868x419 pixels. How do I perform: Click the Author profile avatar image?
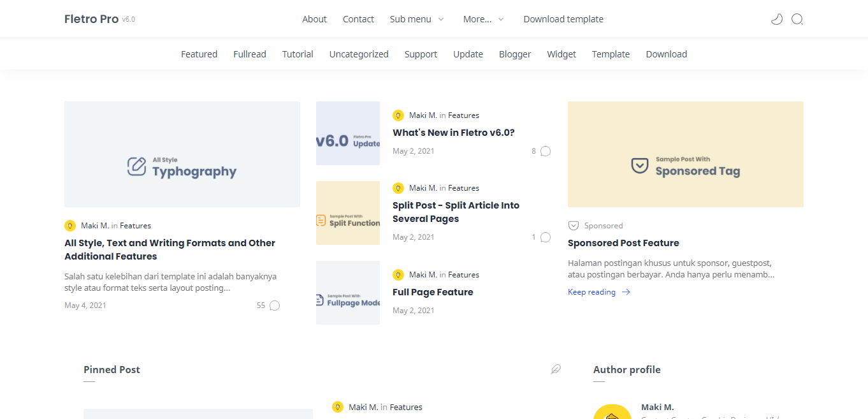coord(612,412)
